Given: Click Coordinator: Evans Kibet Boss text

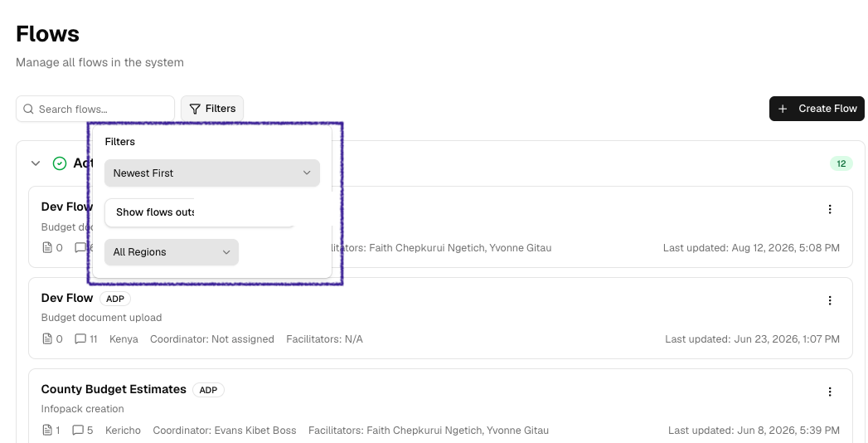Looking at the screenshot, I should click(x=225, y=431).
